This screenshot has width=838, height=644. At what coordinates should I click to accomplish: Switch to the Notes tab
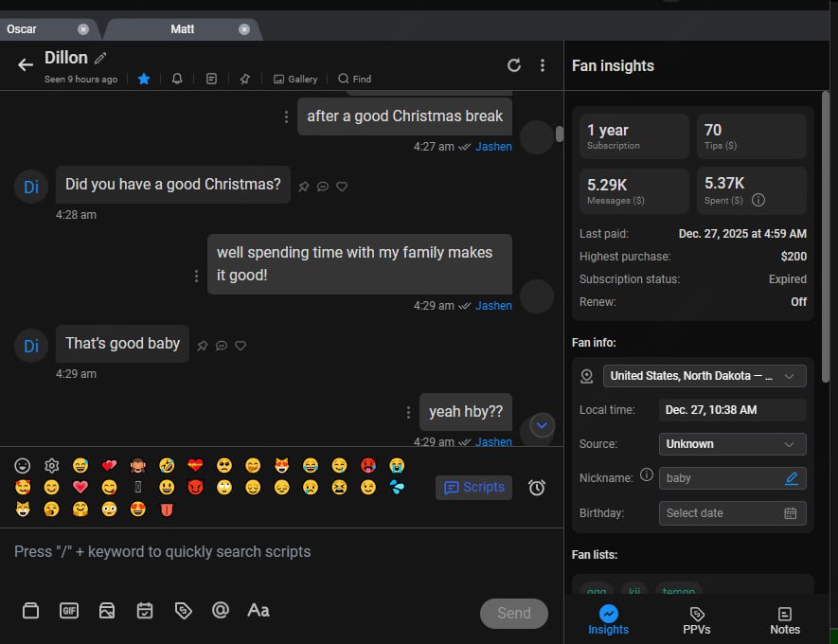pyautogui.click(x=785, y=620)
